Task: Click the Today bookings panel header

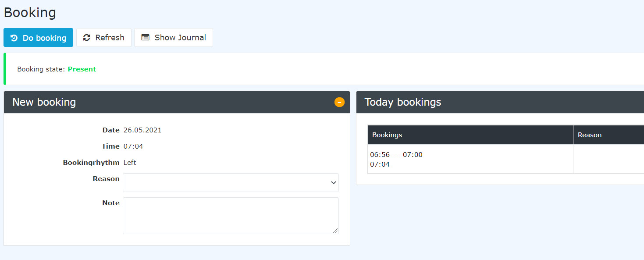Action: [500, 102]
